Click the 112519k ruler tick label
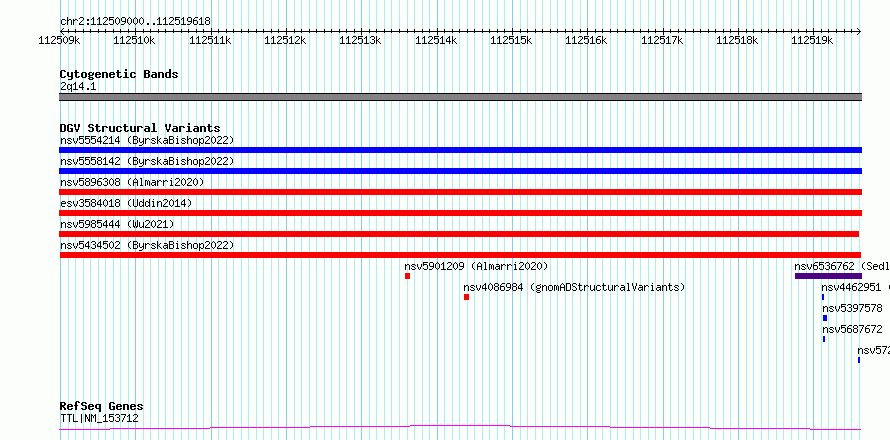Image resolution: width=890 pixels, height=440 pixels. pos(813,40)
